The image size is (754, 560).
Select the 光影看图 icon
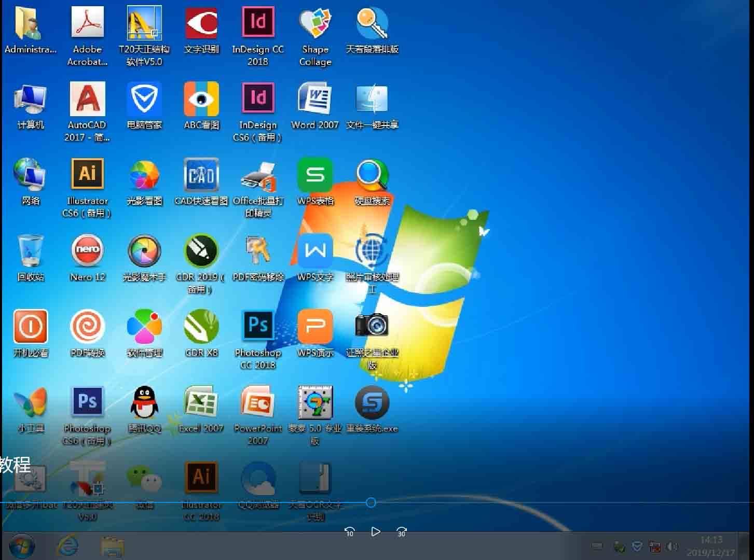coord(144,175)
